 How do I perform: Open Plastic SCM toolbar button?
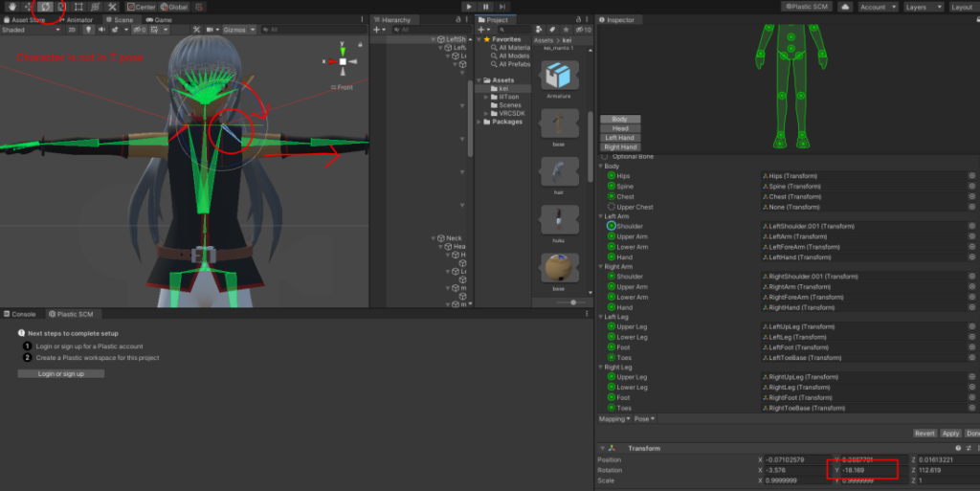pos(806,7)
